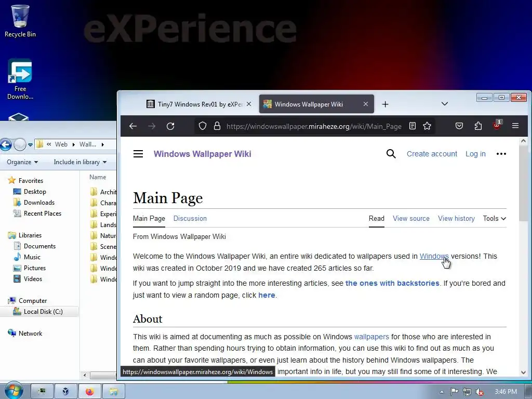Show hidden system tray icons
This screenshot has height=399, width=532.
coord(442,392)
